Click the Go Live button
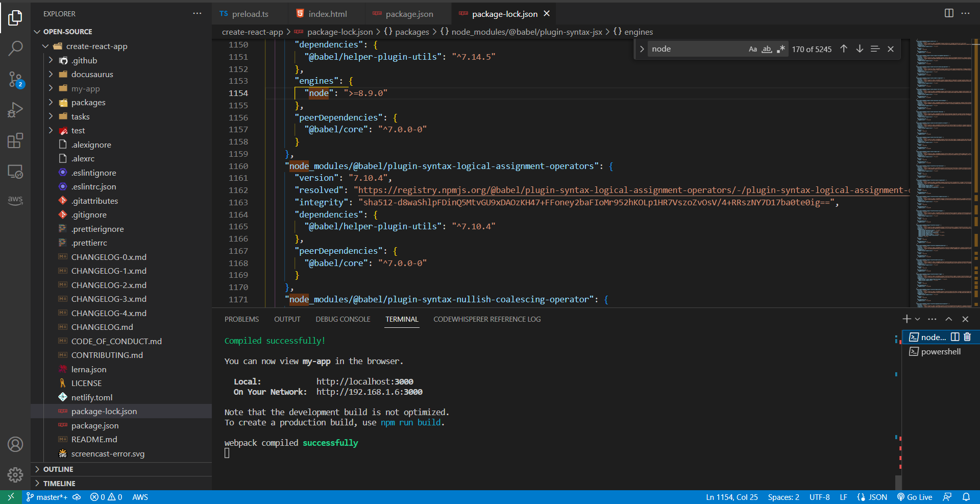This screenshot has height=504, width=980. (x=915, y=497)
